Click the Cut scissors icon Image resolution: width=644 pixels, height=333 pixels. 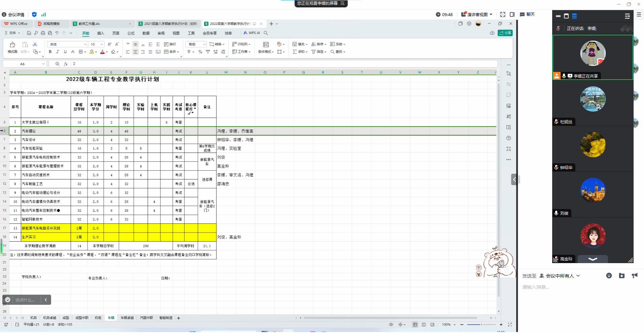tap(35, 44)
